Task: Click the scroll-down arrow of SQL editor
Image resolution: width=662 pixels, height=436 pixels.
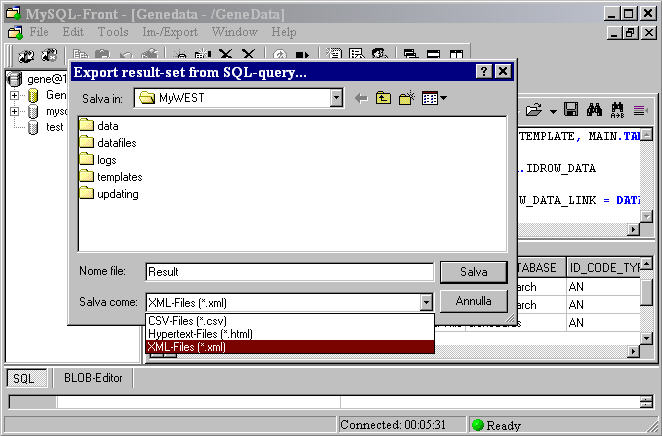Action: pos(646,217)
